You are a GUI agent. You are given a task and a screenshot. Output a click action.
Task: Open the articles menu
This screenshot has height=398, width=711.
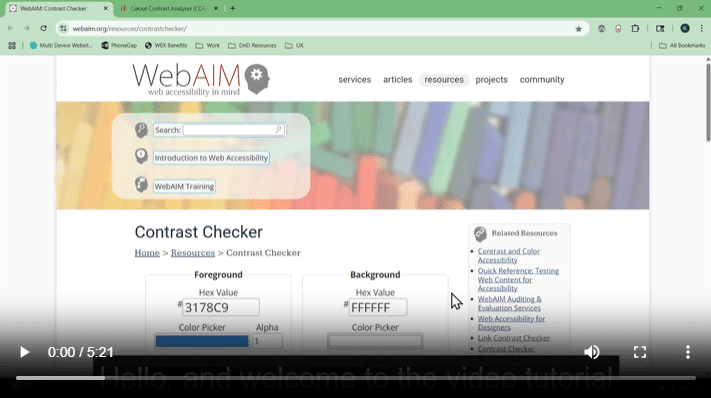398,80
